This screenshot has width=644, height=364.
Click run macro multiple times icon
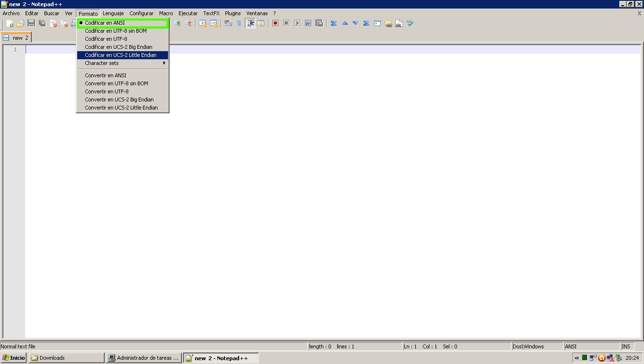point(308,23)
